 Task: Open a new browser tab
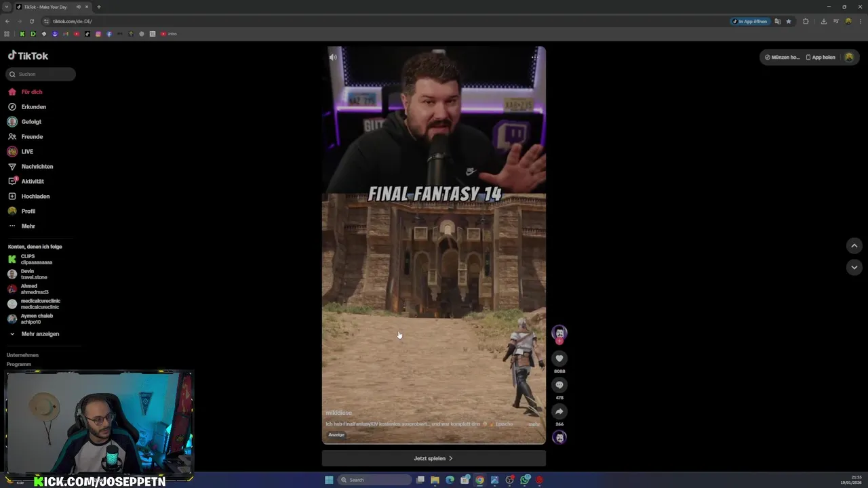click(x=99, y=7)
